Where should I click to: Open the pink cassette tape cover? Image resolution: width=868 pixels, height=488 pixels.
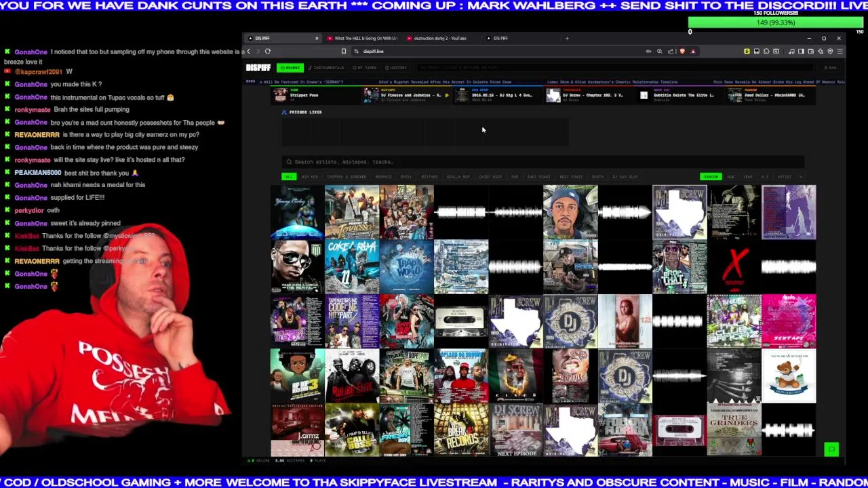coord(679,430)
